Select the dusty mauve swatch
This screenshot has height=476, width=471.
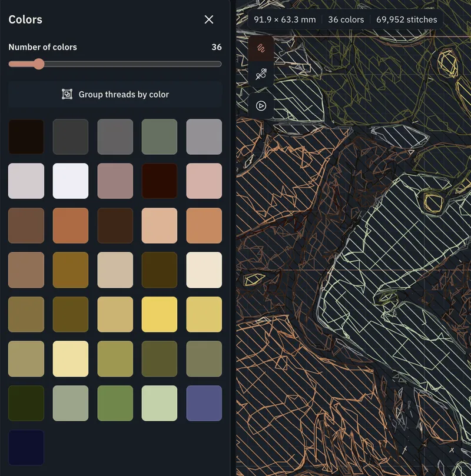[115, 181]
